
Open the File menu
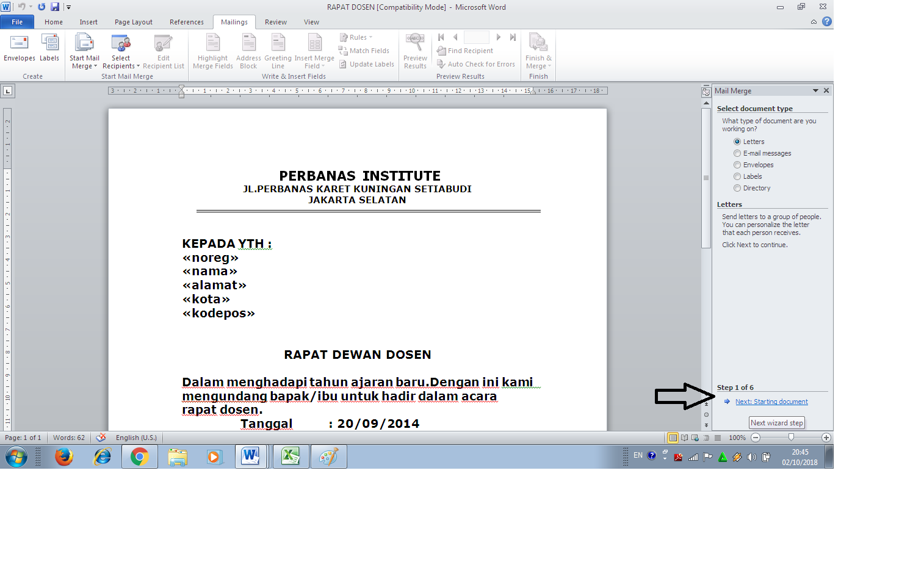17,21
